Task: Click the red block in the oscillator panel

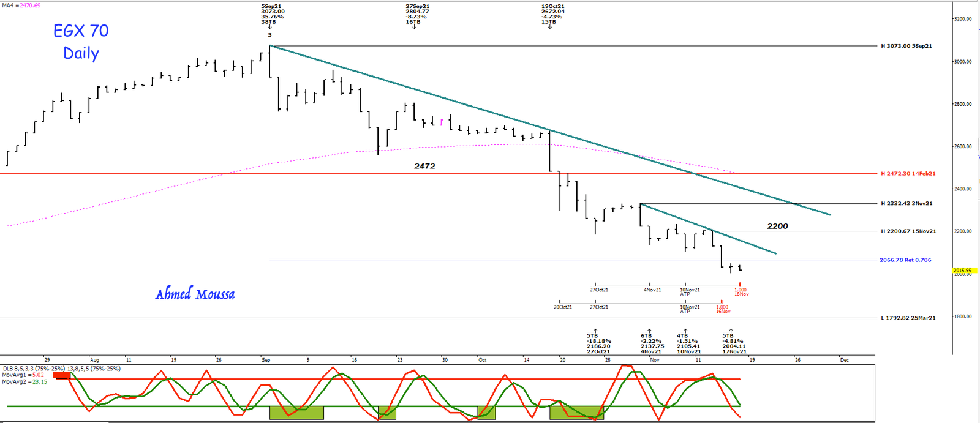Action: click(x=62, y=376)
